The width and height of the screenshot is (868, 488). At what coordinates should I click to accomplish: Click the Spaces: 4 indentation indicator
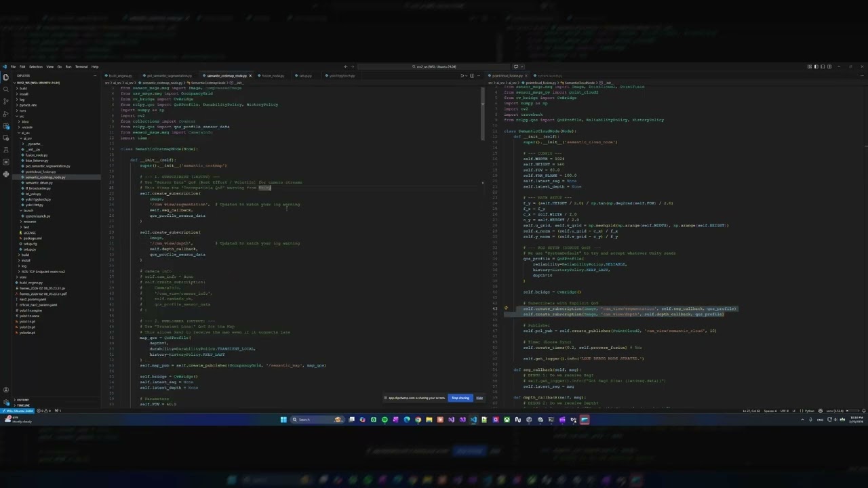[x=770, y=411]
